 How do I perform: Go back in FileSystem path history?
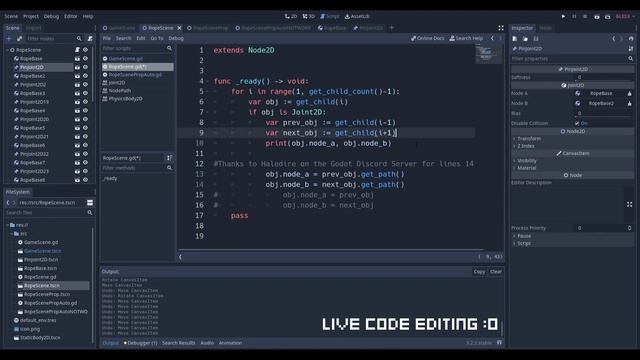8,202
